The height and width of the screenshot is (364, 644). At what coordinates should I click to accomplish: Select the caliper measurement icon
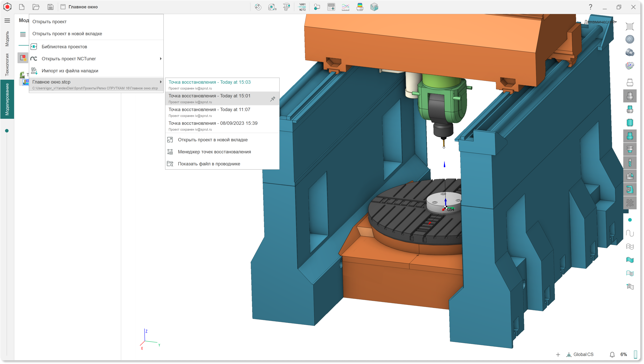coord(286,7)
